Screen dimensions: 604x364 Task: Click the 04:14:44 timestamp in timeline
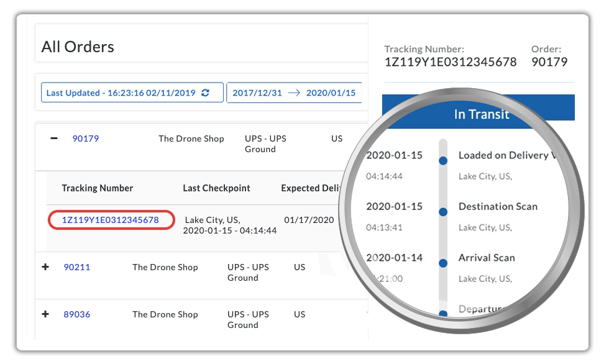click(x=384, y=176)
